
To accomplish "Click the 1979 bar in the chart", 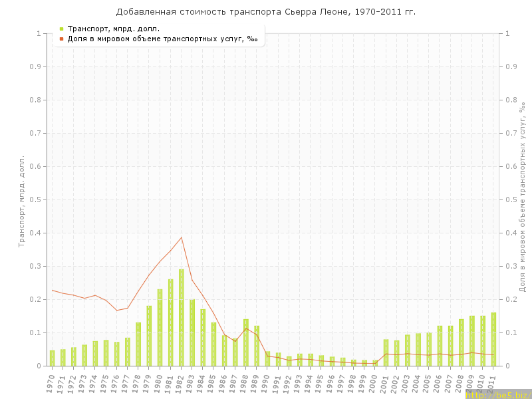I will tap(149, 336).
